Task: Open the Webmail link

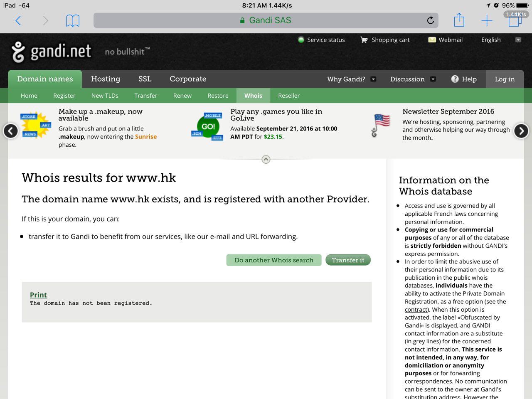Action: pyautogui.click(x=451, y=40)
